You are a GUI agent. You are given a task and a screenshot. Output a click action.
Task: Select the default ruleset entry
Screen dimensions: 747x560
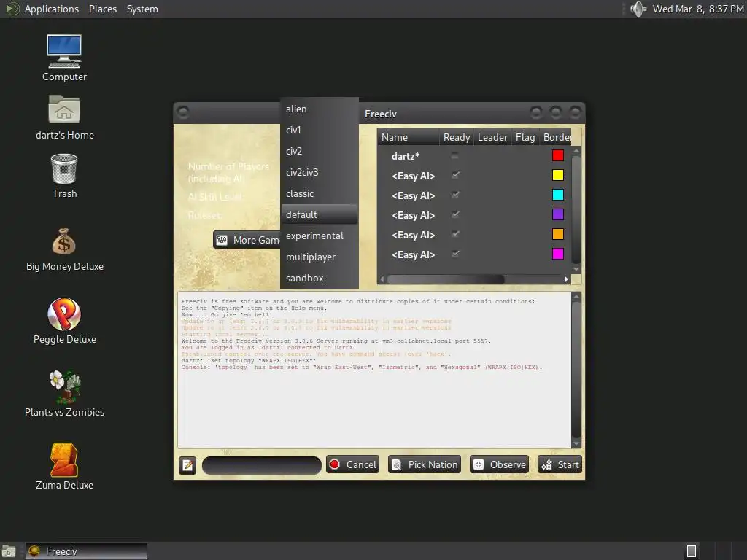coord(320,214)
